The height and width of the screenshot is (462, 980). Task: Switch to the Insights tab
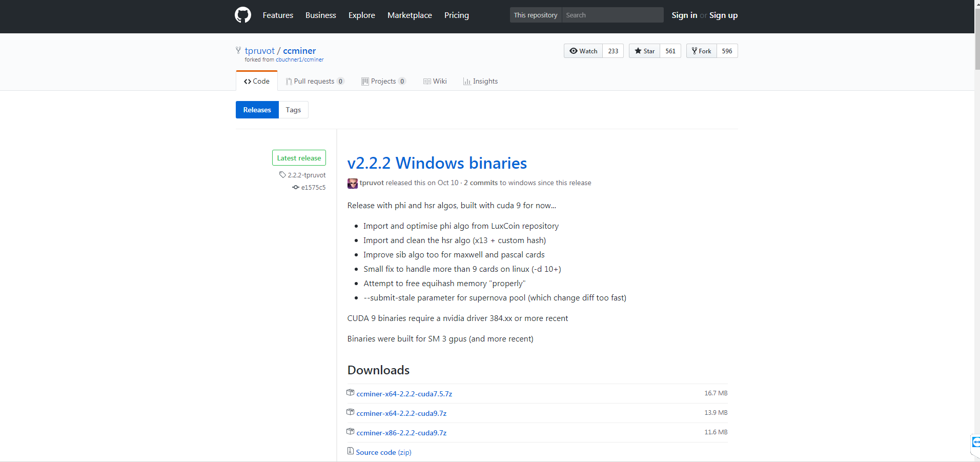[480, 81]
